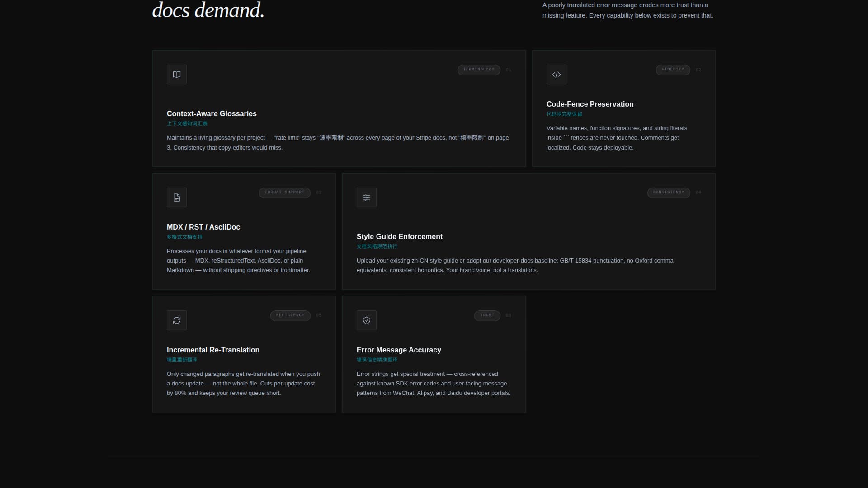
Task: Click card number 06 label
Action: click(509, 316)
